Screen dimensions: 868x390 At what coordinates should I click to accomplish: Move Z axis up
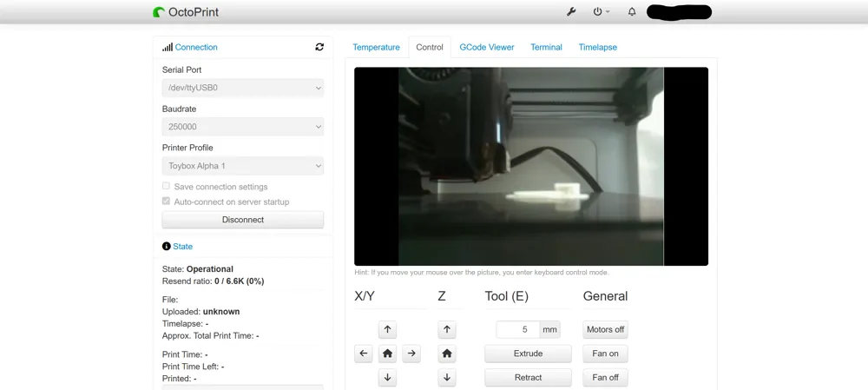(x=447, y=329)
